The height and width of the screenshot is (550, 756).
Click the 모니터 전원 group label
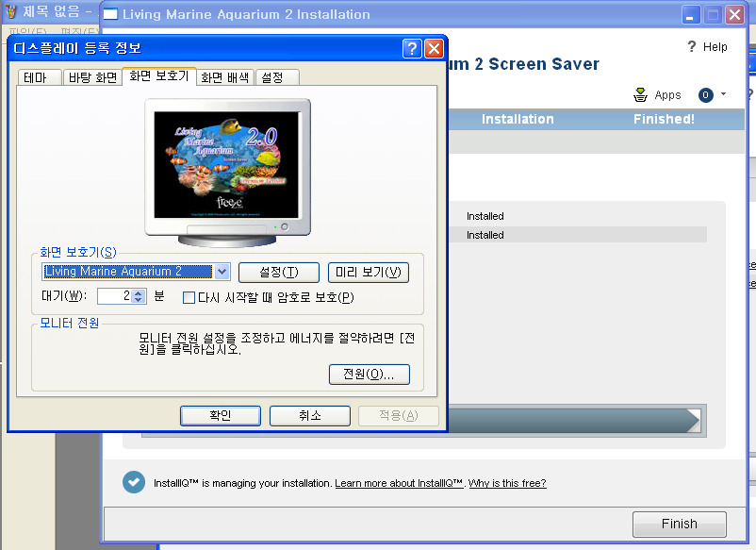[70, 323]
